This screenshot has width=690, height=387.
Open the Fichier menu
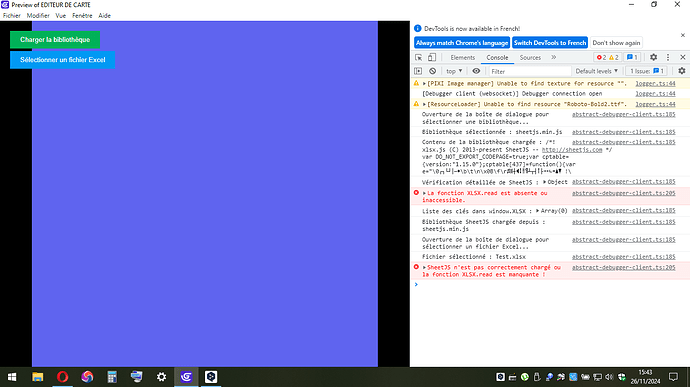(12, 15)
